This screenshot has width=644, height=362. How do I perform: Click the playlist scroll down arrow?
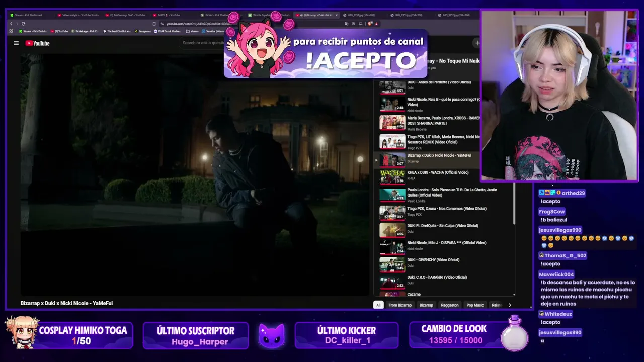514,295
